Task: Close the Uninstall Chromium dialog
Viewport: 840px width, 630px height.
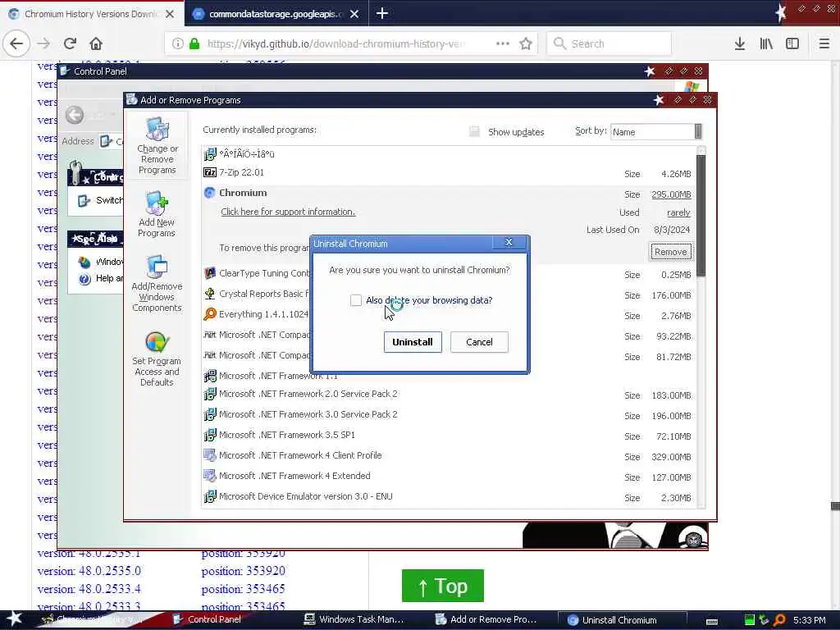Action: coord(509,242)
